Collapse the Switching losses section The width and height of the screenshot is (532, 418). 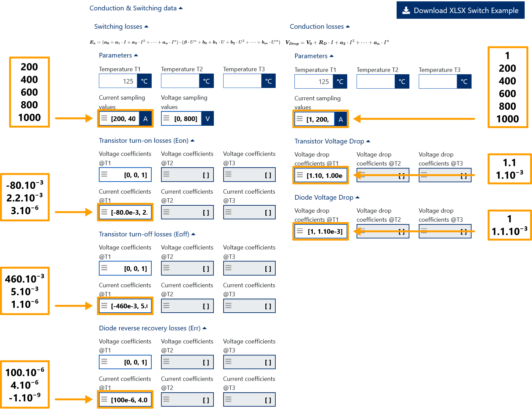point(146,26)
